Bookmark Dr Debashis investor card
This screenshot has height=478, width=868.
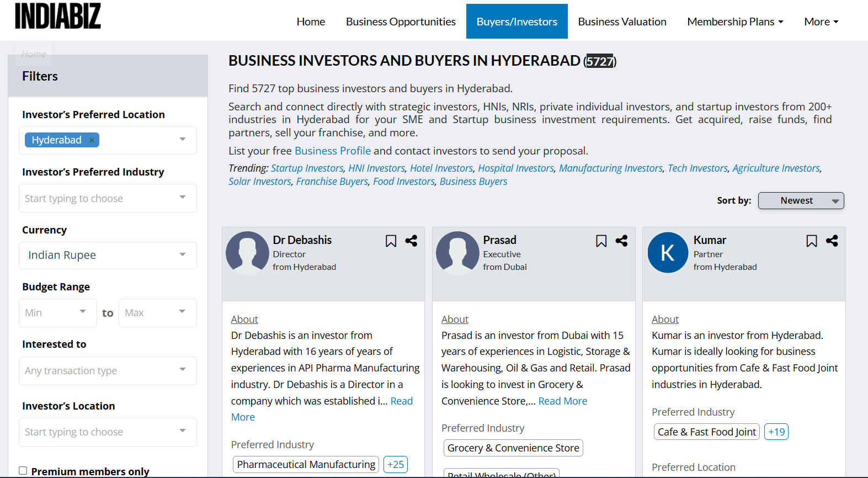click(x=391, y=241)
